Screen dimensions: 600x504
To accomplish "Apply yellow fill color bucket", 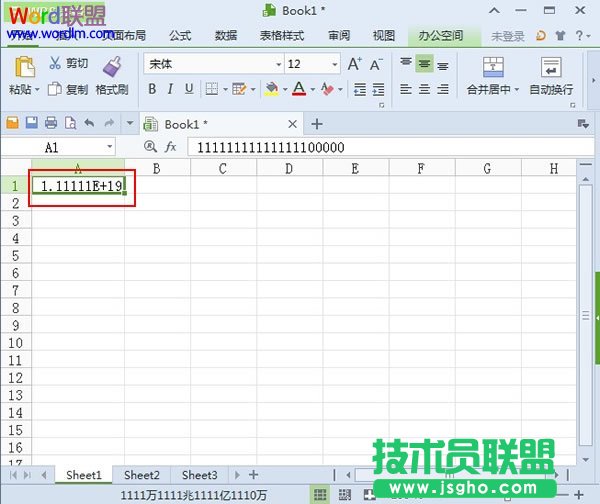I will coord(272,89).
